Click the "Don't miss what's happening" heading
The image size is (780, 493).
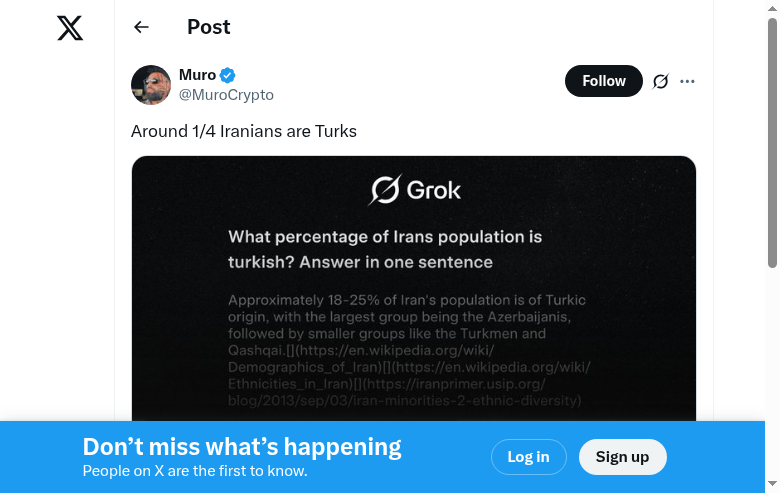[242, 447]
